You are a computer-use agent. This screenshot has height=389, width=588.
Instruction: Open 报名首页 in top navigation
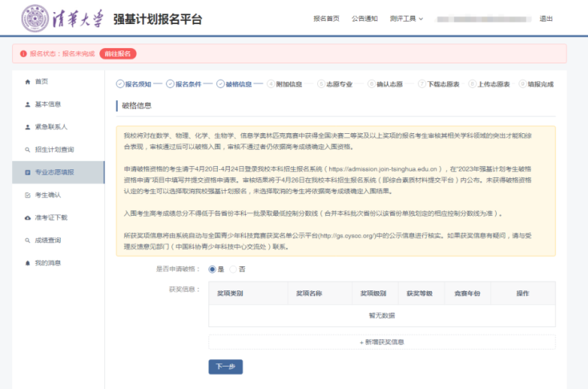point(326,18)
